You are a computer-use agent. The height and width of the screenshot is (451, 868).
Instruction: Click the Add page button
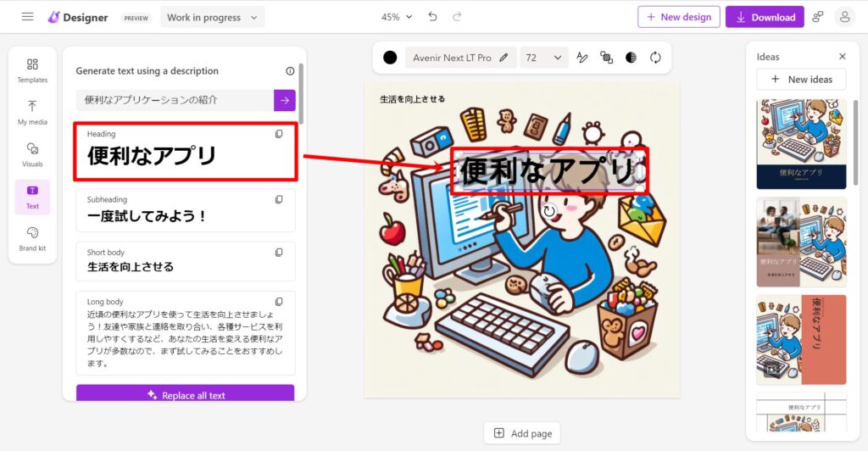(x=522, y=433)
